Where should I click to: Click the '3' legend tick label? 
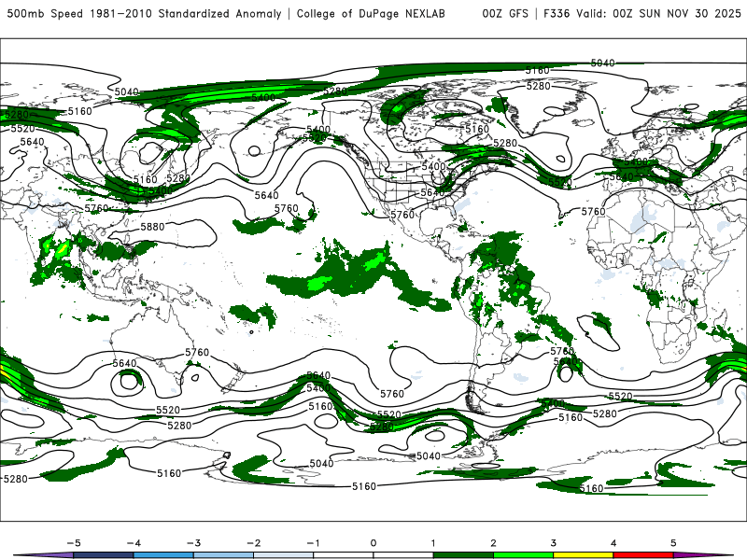pos(554,543)
